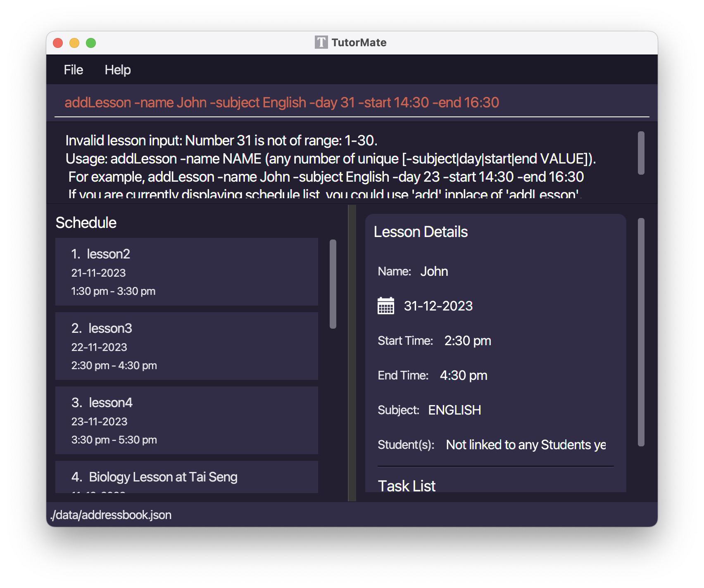The width and height of the screenshot is (704, 588).
Task: Select Biology Lesson at Tai Seng card
Action: (187, 477)
